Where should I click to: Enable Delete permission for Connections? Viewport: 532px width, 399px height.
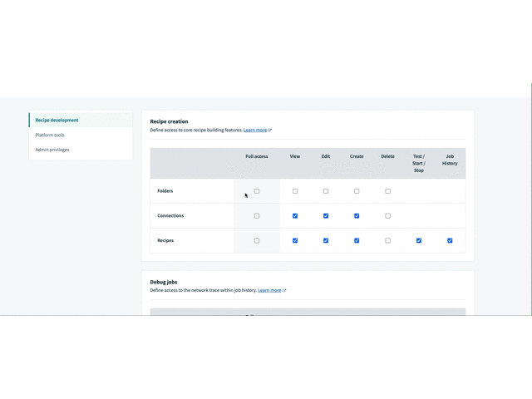click(387, 216)
